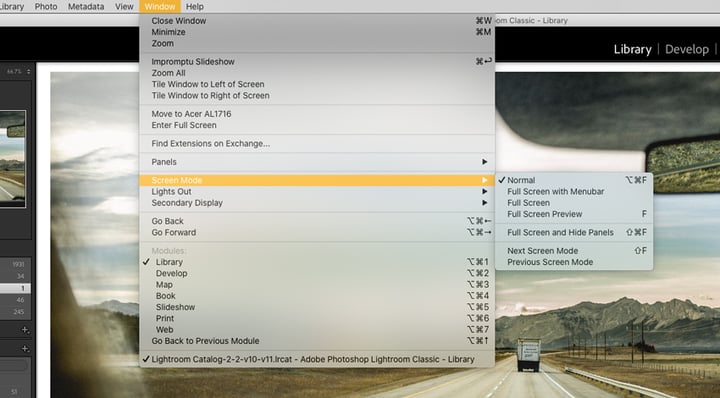This screenshot has height=398, width=720.
Task: Open Find Extensions on Exchange
Action: [x=317, y=144]
